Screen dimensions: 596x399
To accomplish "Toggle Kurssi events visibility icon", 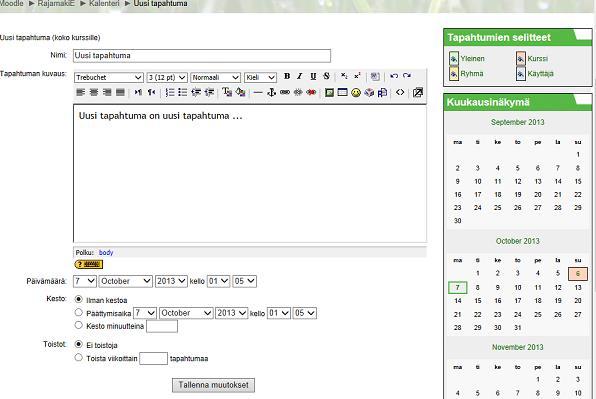I will 521,59.
